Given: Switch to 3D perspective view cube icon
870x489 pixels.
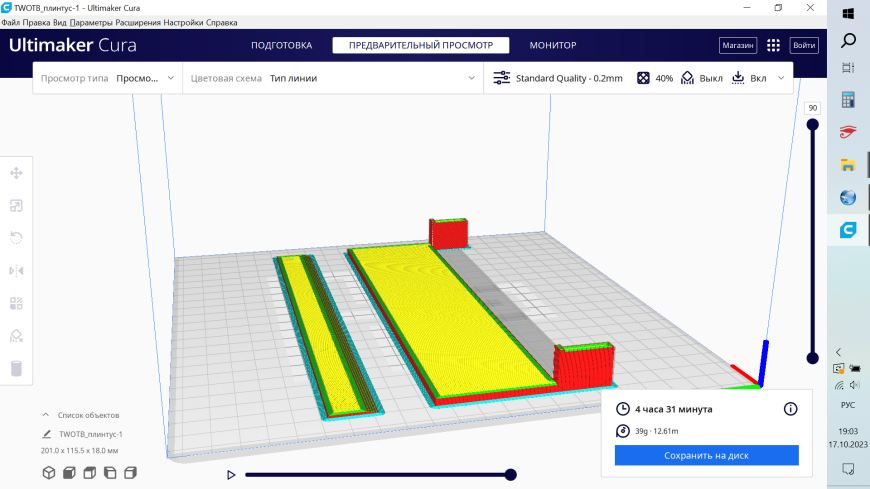Looking at the screenshot, I should 49,473.
